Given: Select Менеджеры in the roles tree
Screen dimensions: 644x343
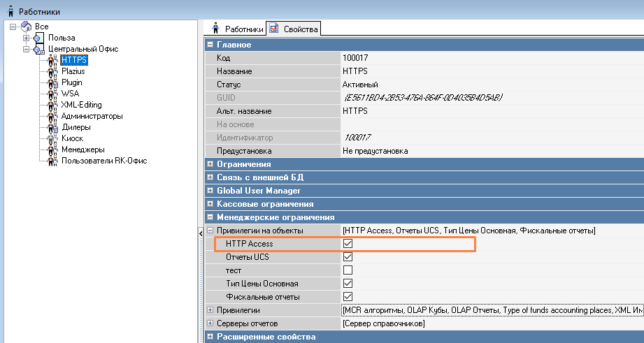Looking at the screenshot, I should [x=83, y=149].
